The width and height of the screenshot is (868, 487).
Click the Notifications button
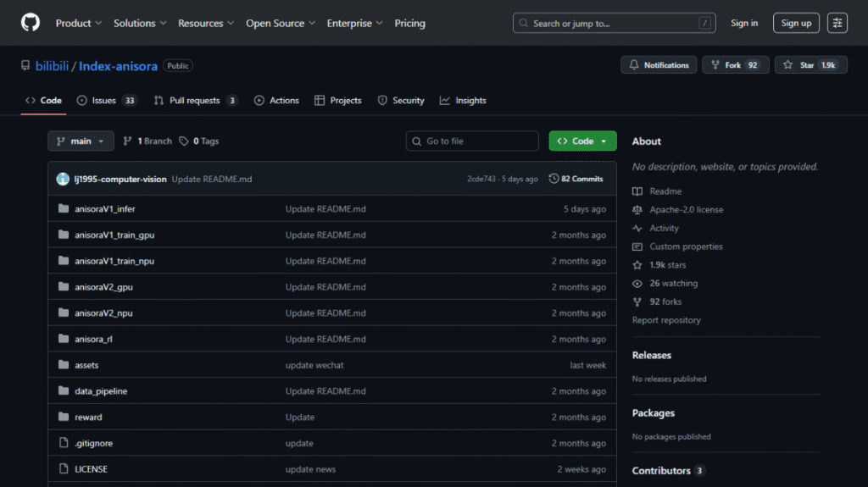pyautogui.click(x=659, y=64)
